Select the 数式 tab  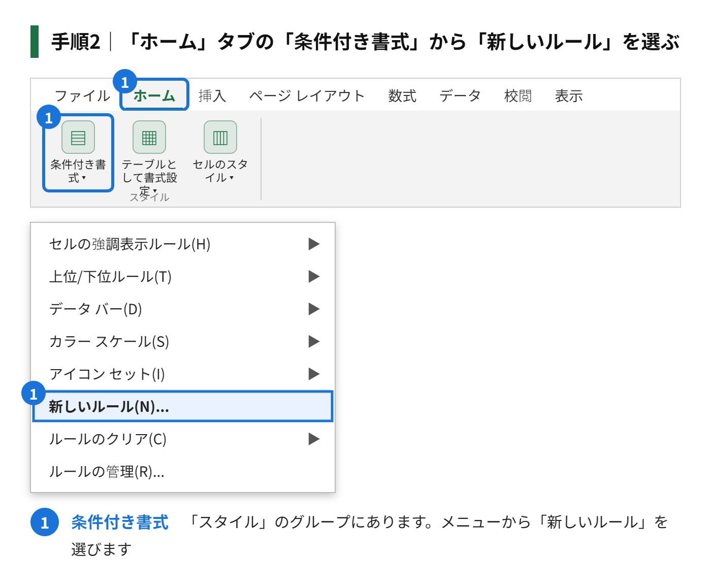[x=402, y=95]
